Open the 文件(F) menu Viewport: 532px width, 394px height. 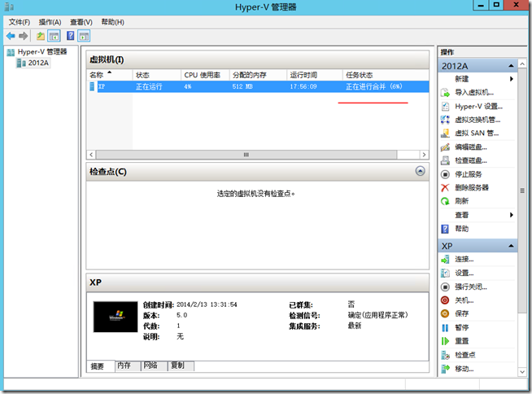20,22
